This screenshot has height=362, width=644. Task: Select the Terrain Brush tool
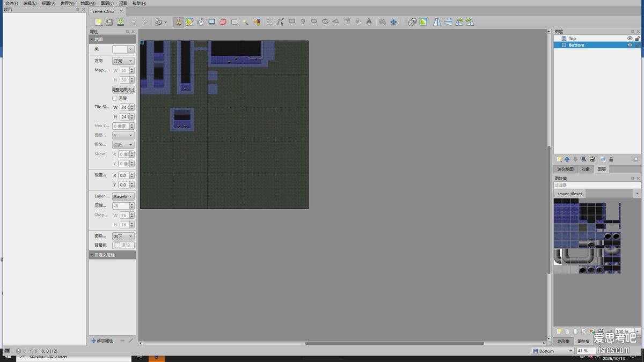[x=189, y=22]
